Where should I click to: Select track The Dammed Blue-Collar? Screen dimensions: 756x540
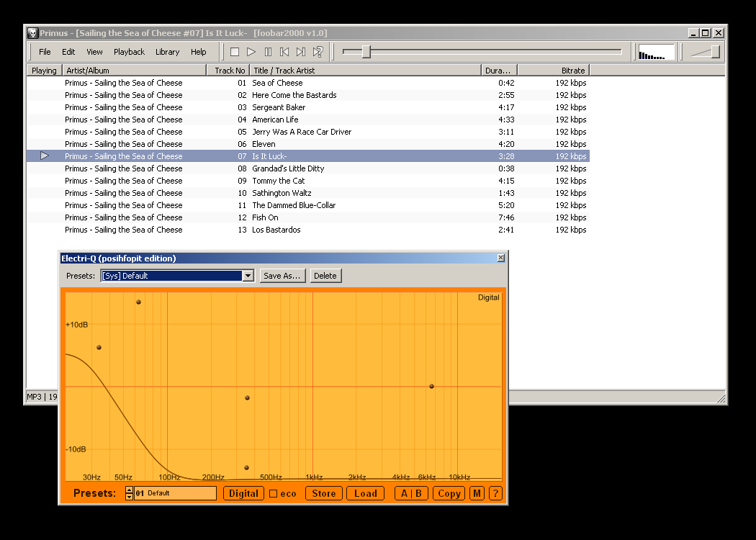point(307,205)
